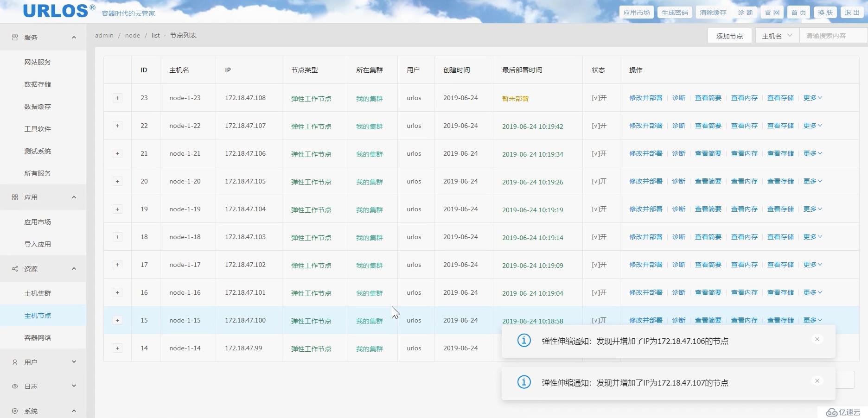
Task: Expand row details for node-1-20
Action: (x=117, y=181)
